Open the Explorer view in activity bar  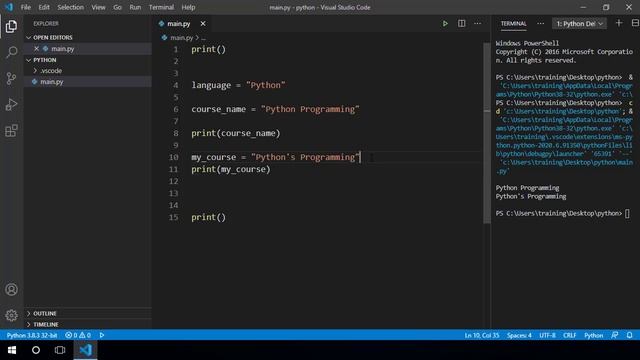point(11,27)
